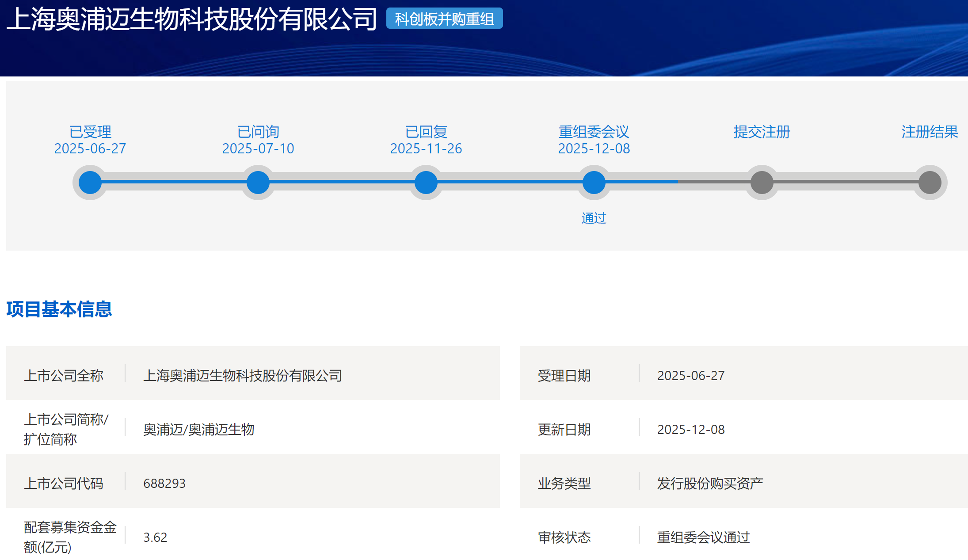Click the fundraising amount 3.62
The width and height of the screenshot is (968, 560).
pos(156,537)
